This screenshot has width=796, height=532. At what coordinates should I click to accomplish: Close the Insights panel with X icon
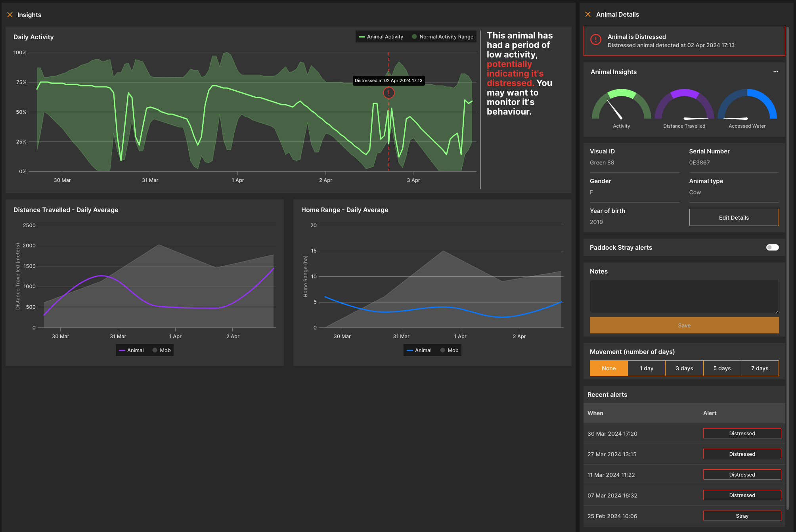(x=10, y=15)
